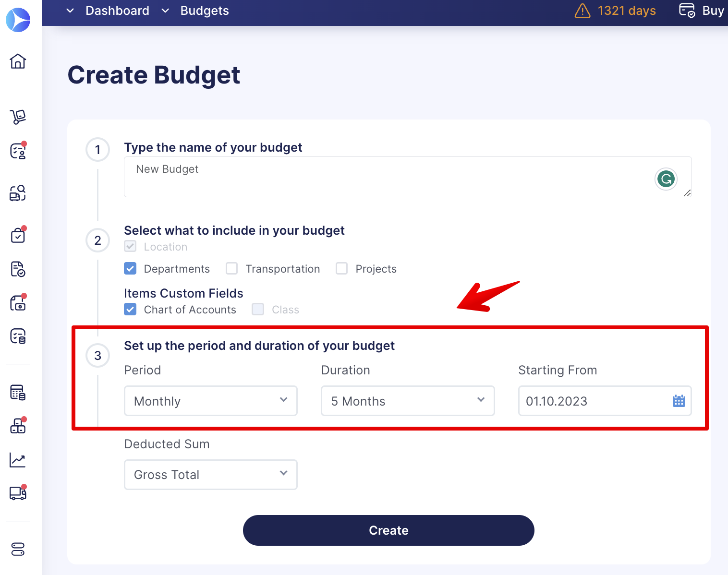Click the hand truck icon in sidebar

[x=18, y=117]
